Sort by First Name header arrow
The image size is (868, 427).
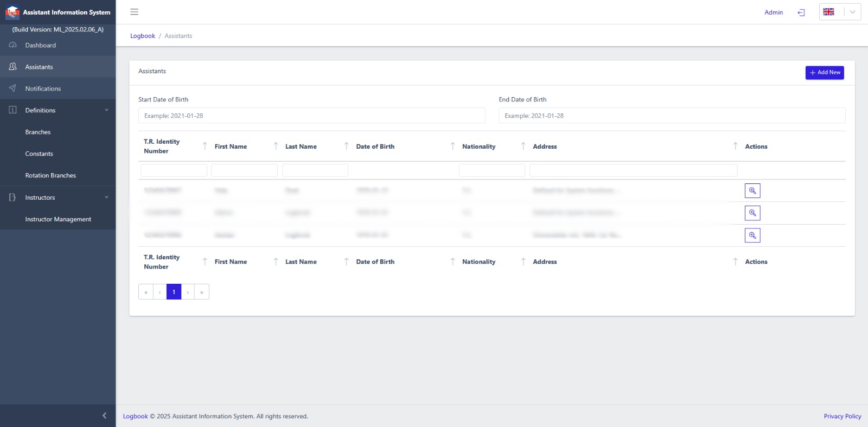[x=276, y=146]
